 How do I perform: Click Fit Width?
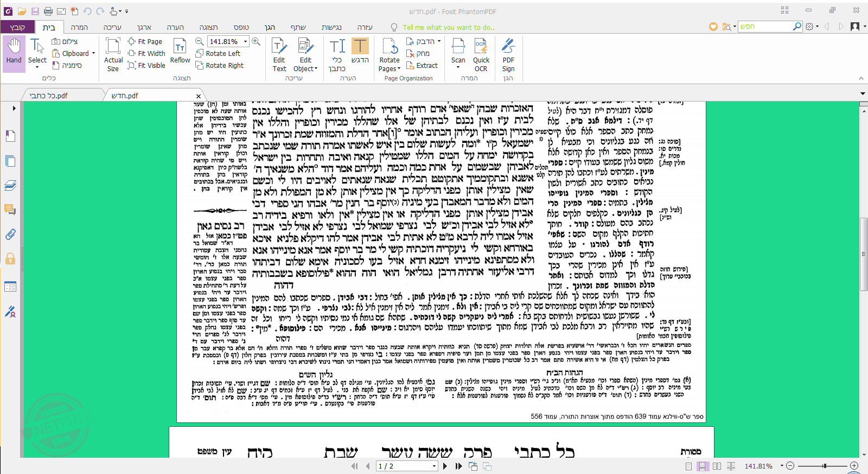pyautogui.click(x=146, y=53)
